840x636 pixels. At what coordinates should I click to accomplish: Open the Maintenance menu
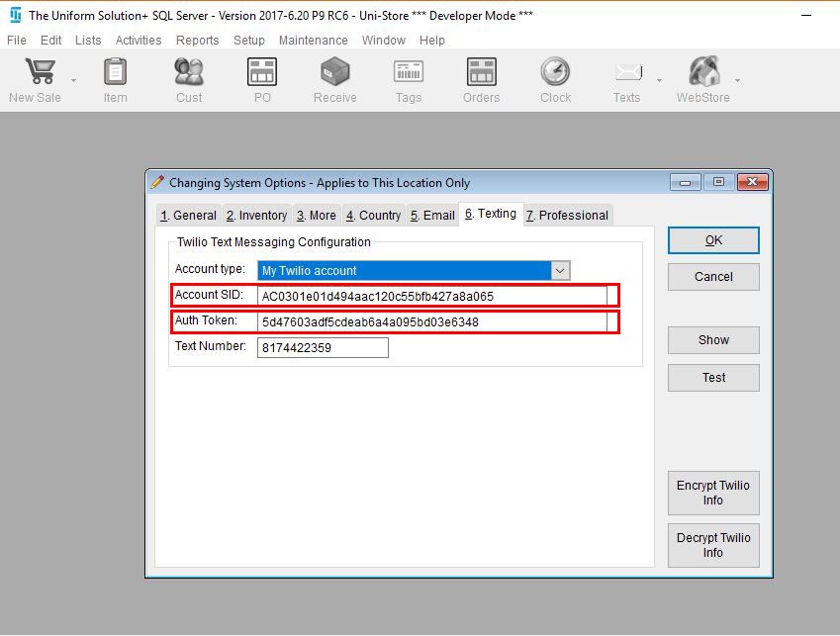[x=314, y=41]
